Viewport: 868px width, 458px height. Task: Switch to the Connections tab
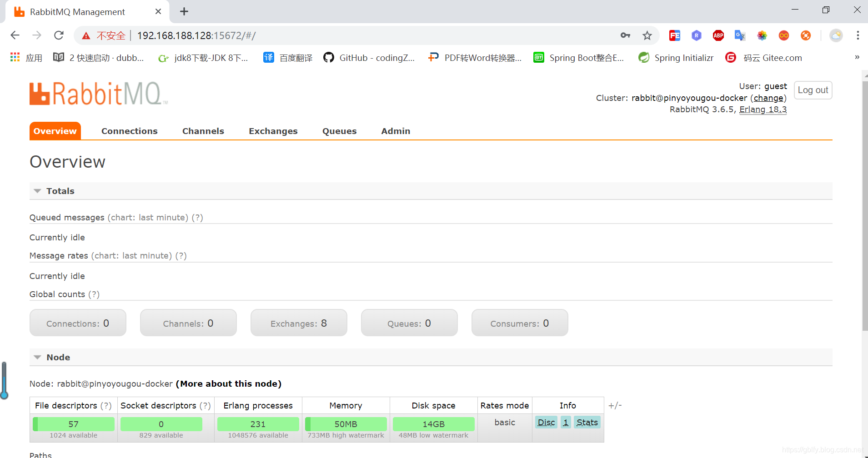coord(130,131)
